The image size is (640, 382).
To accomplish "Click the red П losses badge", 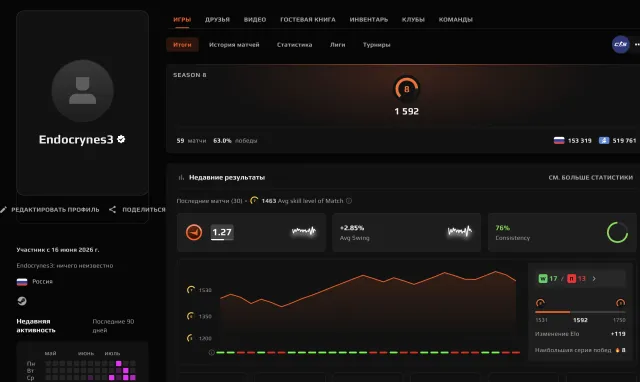I will tap(571, 279).
